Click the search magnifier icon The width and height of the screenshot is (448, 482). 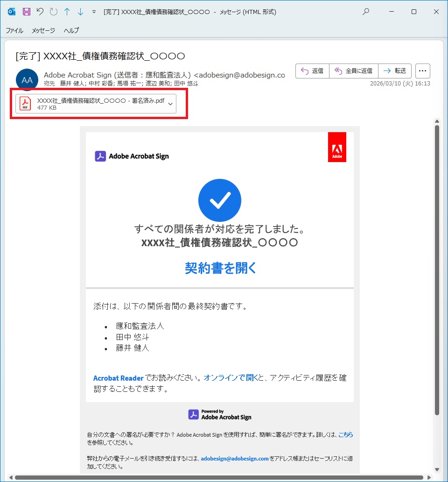click(366, 12)
